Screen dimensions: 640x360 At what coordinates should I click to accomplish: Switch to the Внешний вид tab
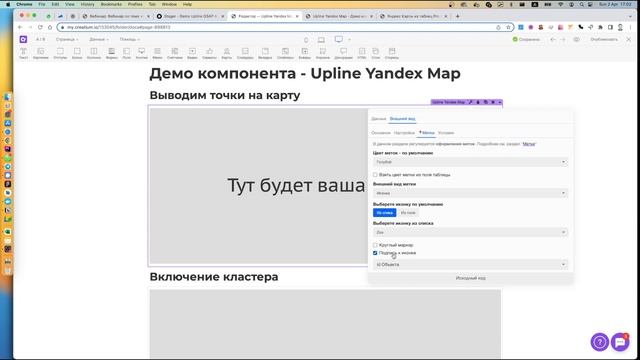[402, 119]
